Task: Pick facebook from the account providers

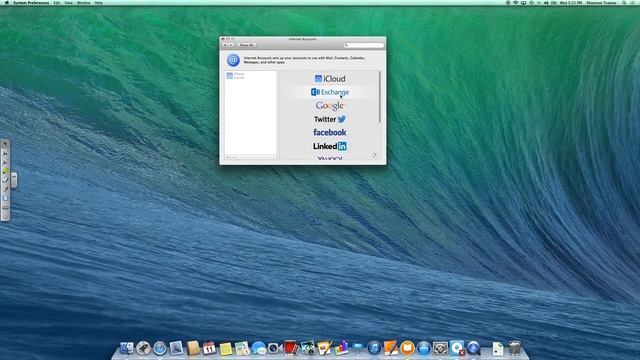Action: [x=330, y=132]
